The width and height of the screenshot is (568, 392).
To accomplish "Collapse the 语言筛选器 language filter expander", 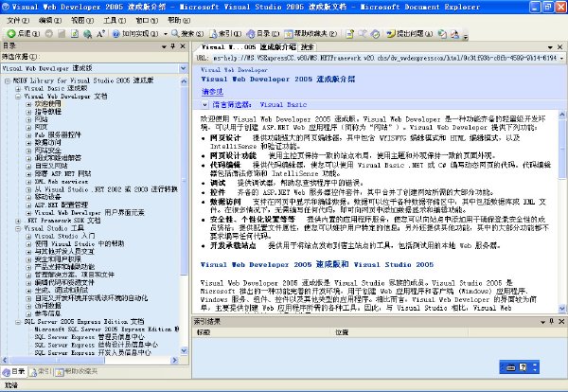I will (x=204, y=105).
